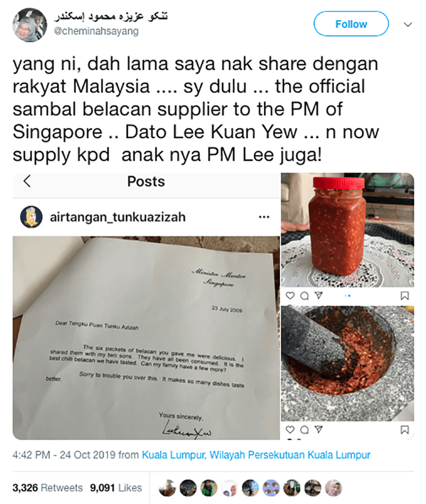Open the three-dot menu on airtangan_tunkuazizah post
Image resolution: width=426 pixels, height=504 pixels.
coord(264,217)
